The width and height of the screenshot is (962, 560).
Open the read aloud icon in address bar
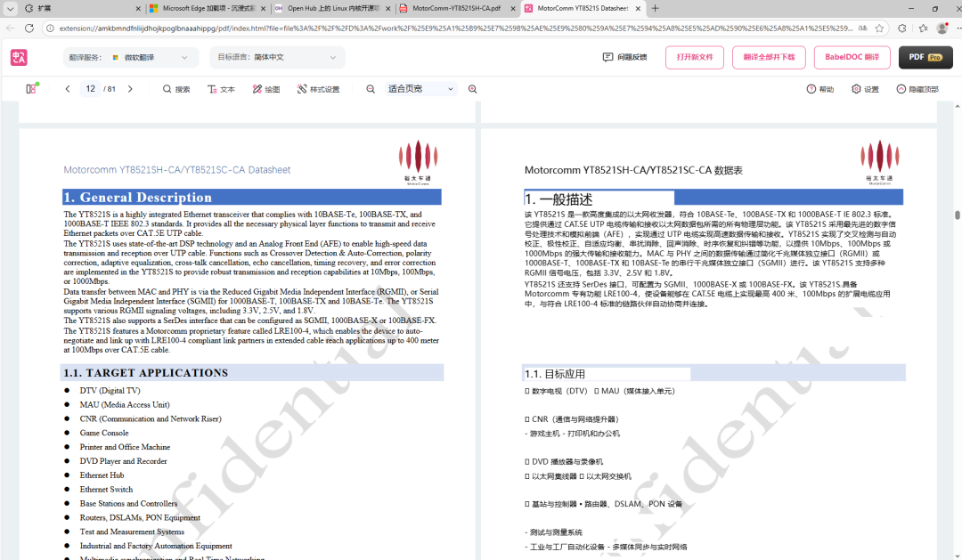pos(862,28)
